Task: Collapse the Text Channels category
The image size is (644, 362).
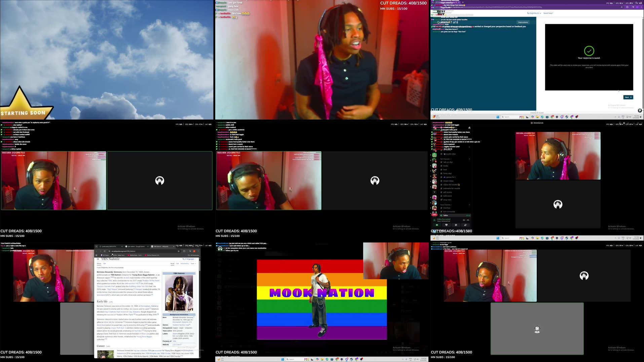Action: pos(445,159)
